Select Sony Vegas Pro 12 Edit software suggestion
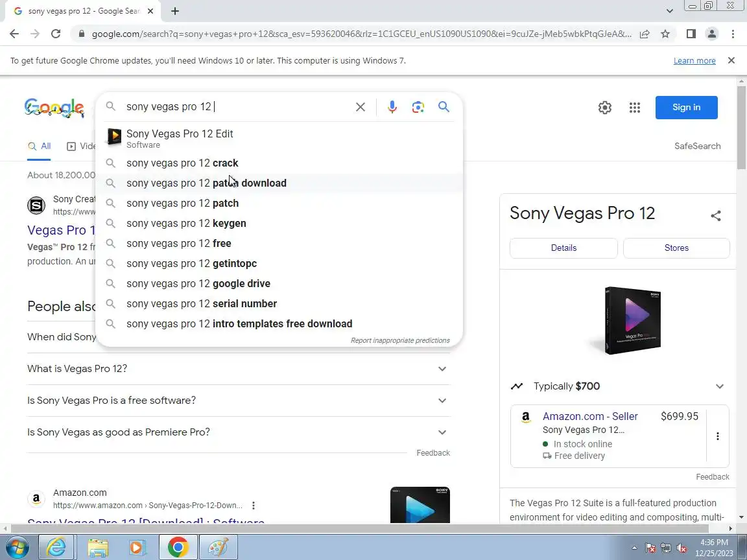This screenshot has width=747, height=560. 279,139
